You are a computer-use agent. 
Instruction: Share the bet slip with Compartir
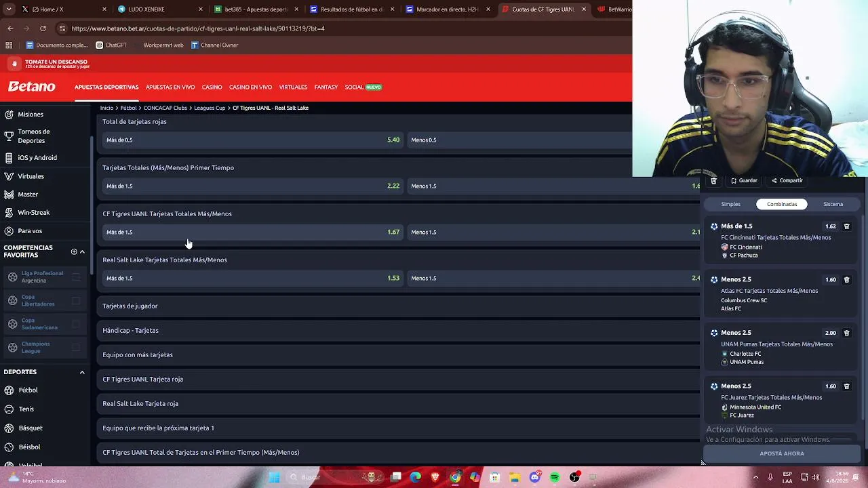click(787, 181)
